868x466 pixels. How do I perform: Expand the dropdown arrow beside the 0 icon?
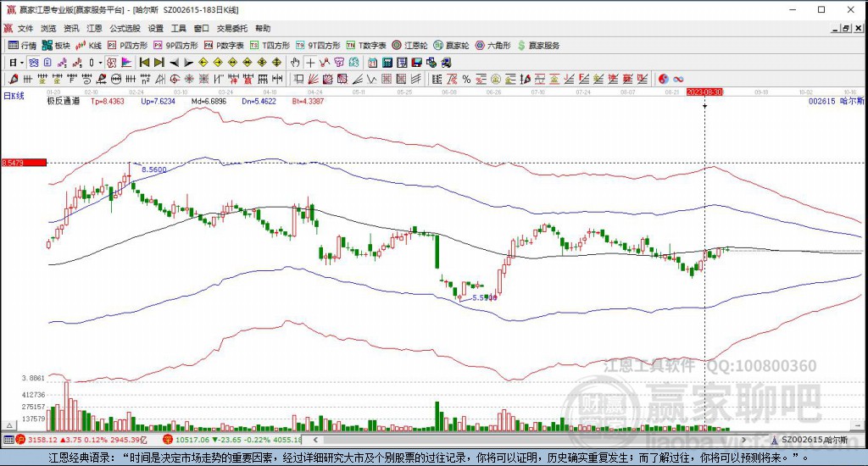(x=100, y=63)
